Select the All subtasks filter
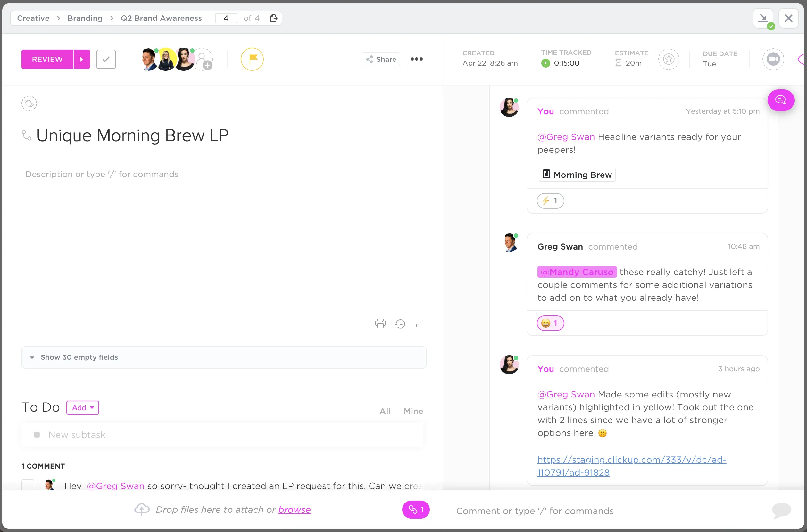The width and height of the screenshot is (807, 532). 385,411
